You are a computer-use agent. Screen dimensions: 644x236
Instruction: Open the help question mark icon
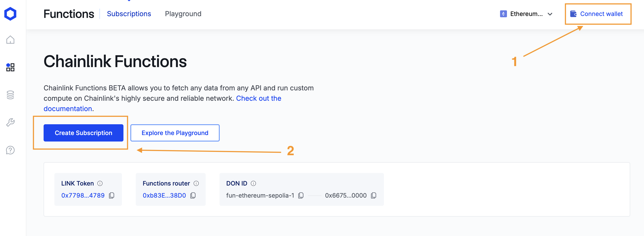pos(10,150)
